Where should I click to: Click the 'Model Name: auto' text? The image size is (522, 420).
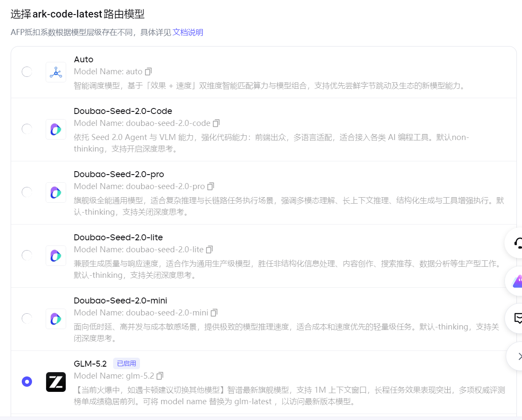point(108,71)
